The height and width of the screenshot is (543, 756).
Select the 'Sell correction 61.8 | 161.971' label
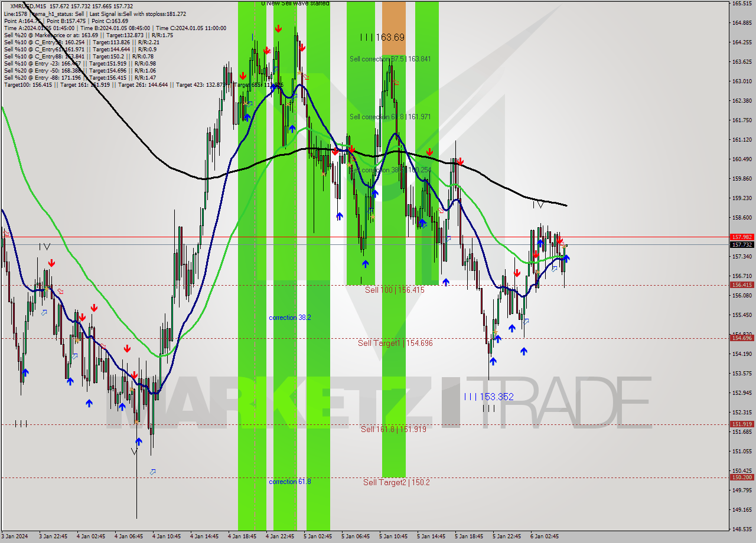pos(390,117)
